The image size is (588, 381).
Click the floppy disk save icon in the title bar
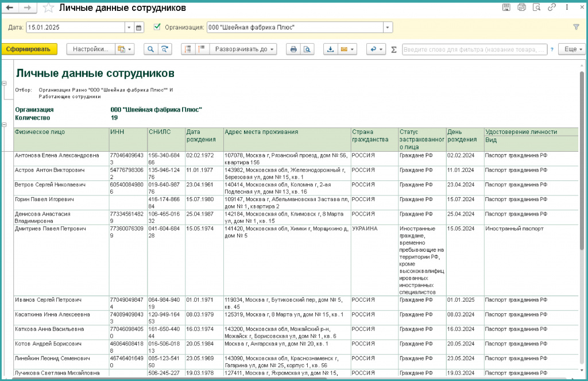pos(506,7)
